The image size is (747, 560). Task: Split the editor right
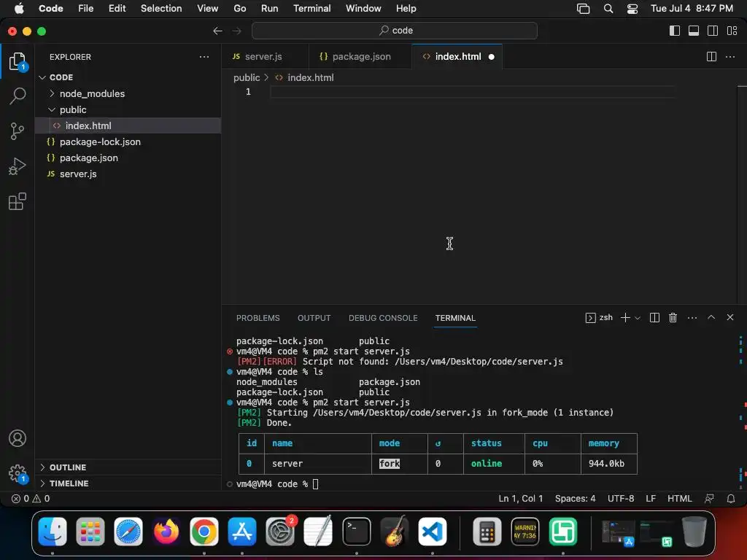[x=711, y=57]
